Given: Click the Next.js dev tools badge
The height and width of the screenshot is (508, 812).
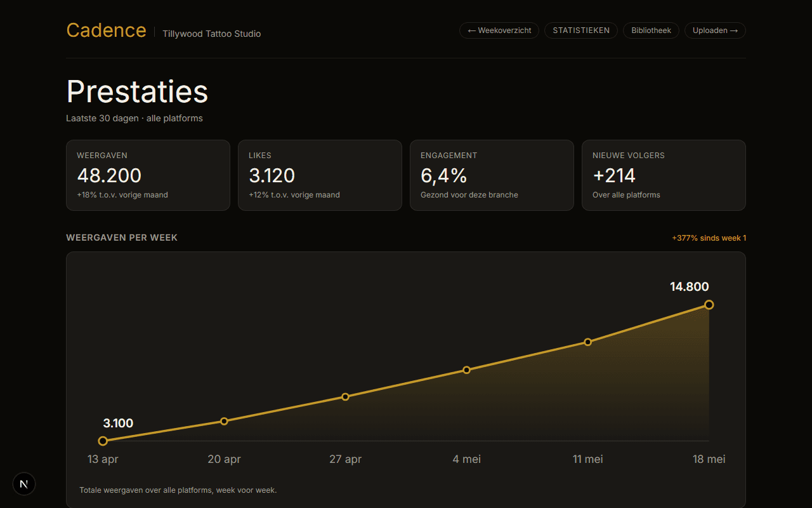Looking at the screenshot, I should (x=24, y=484).
